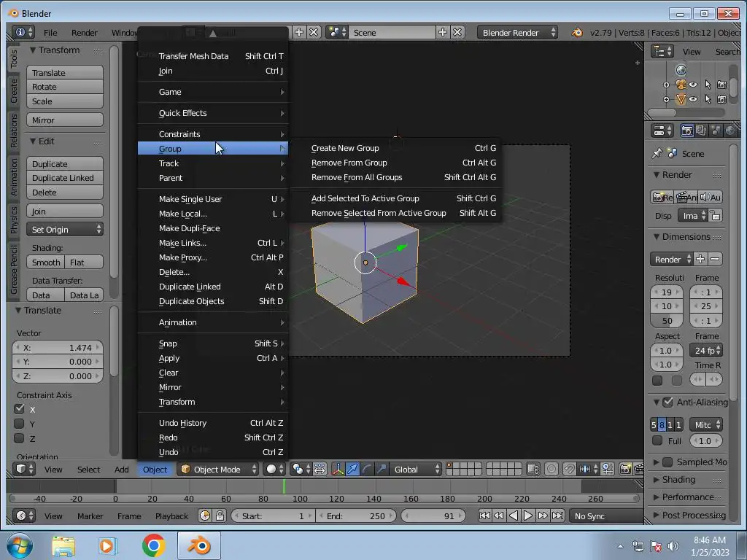The height and width of the screenshot is (560, 747).
Task: Open the Windows Start menu
Action: pyautogui.click(x=20, y=545)
